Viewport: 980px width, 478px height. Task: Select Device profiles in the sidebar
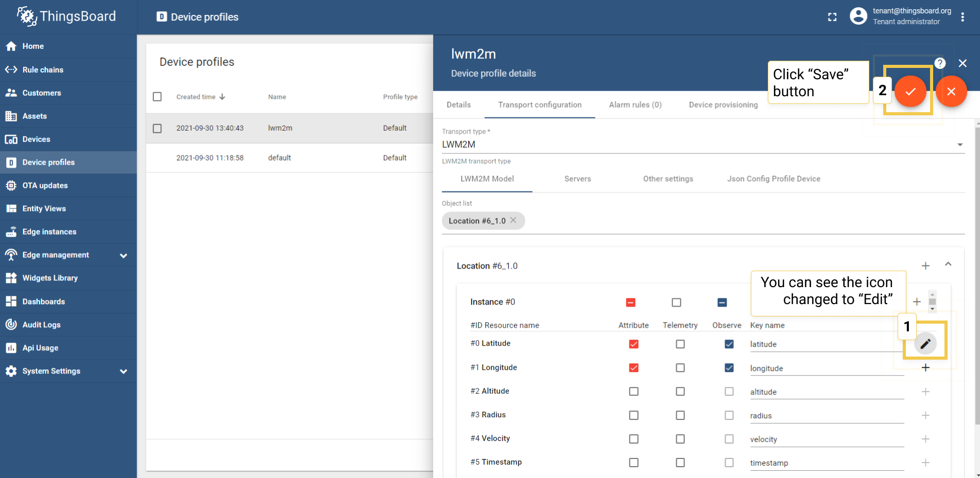pyautogui.click(x=68, y=162)
